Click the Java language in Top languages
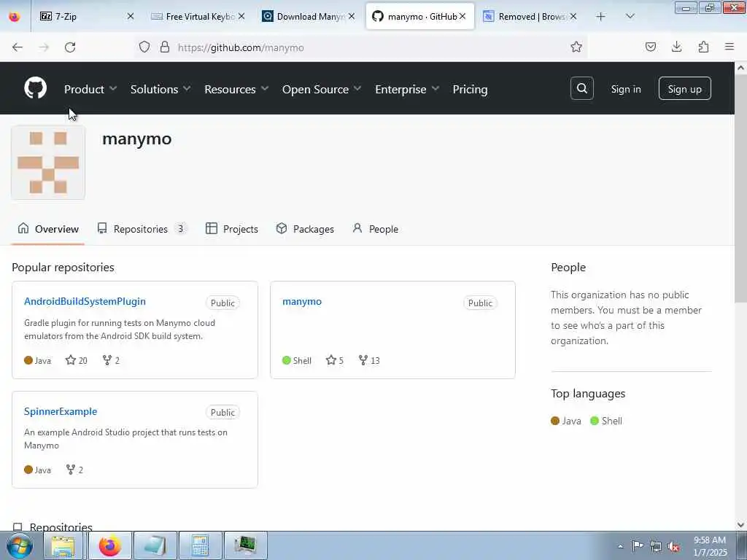 566,421
